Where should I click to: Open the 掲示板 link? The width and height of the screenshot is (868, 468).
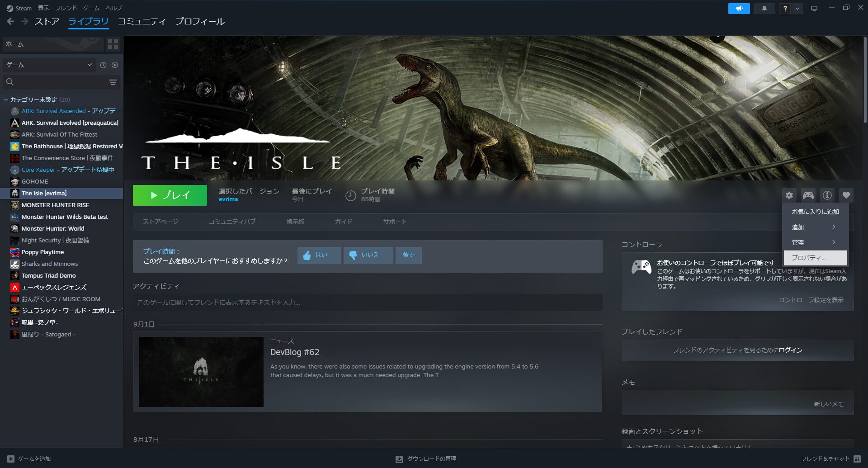pos(295,222)
